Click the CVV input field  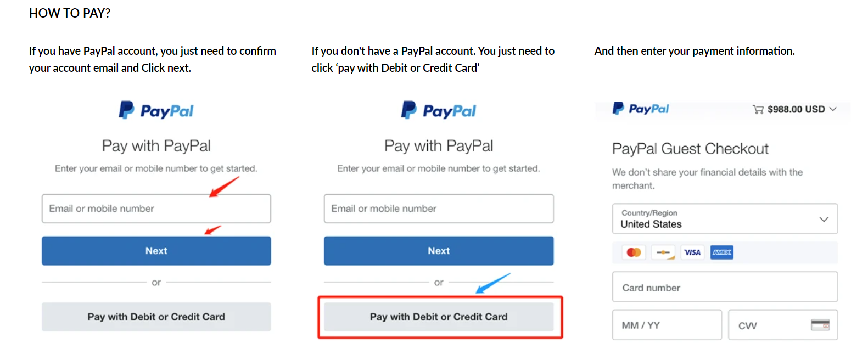tap(774, 325)
